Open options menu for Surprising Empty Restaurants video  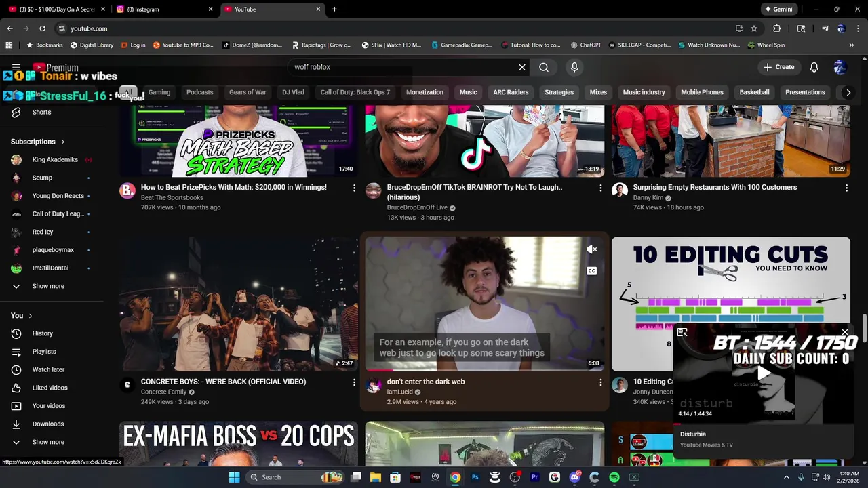click(846, 188)
